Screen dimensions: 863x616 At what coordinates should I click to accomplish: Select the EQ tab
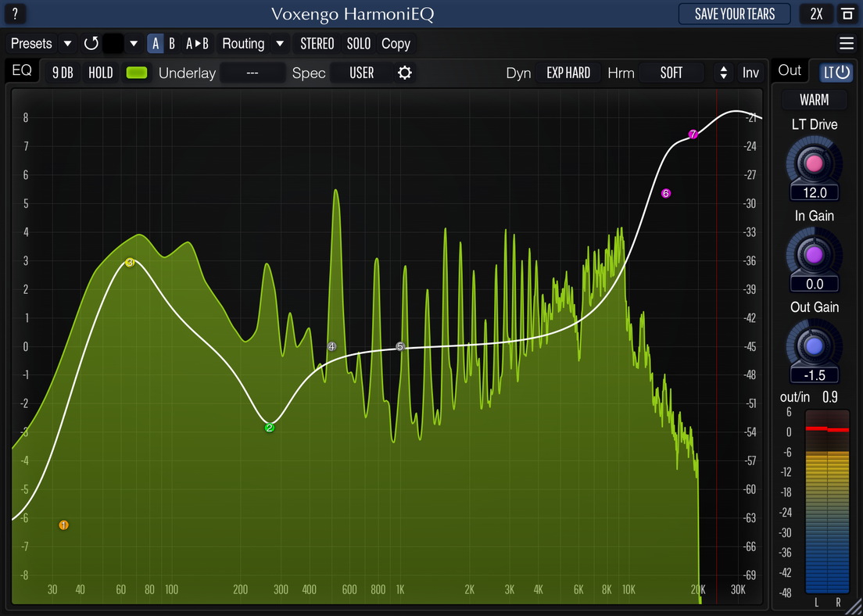(21, 70)
